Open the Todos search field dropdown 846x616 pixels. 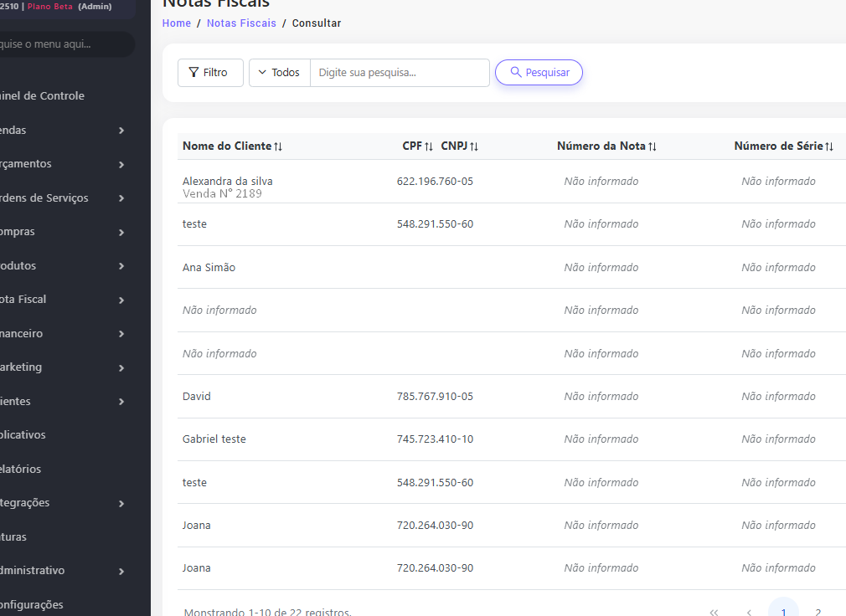click(280, 73)
